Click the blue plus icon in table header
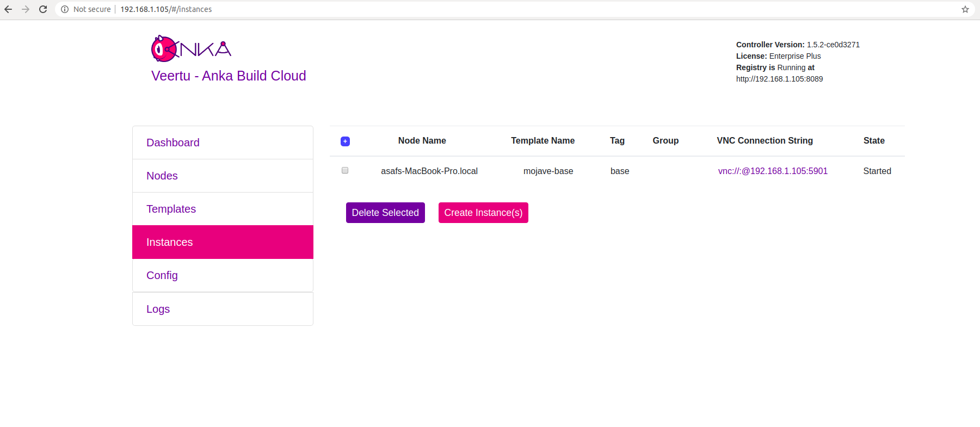Screen dimensions: 980x427 coord(345,141)
